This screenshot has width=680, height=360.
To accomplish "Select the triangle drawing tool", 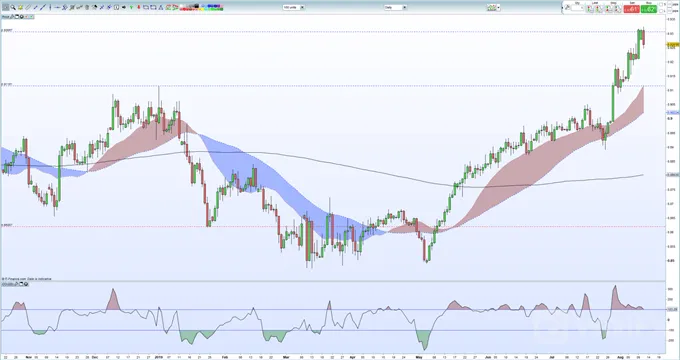I will (160, 7).
